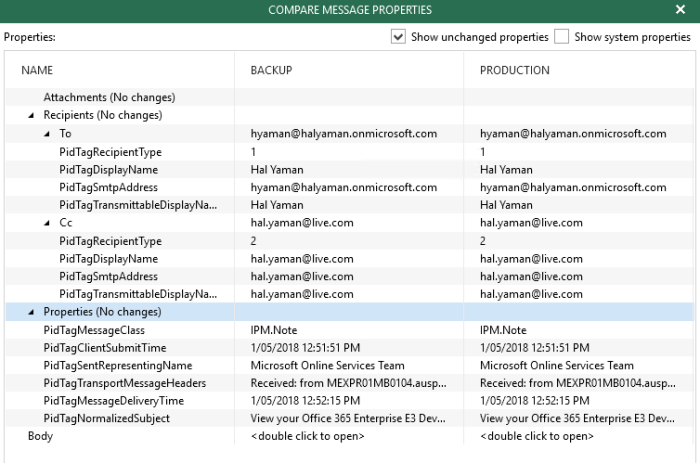The height and width of the screenshot is (463, 700).
Task: Click backup Received: from MEXPR01MB0104 header value
Action: pos(348,383)
